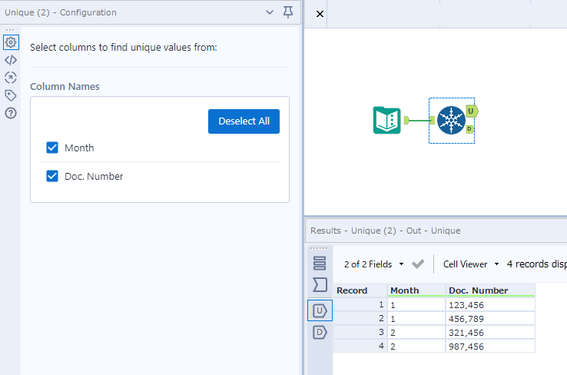Open the configuration gear tab
The height and width of the screenshot is (375, 567).
coord(10,42)
